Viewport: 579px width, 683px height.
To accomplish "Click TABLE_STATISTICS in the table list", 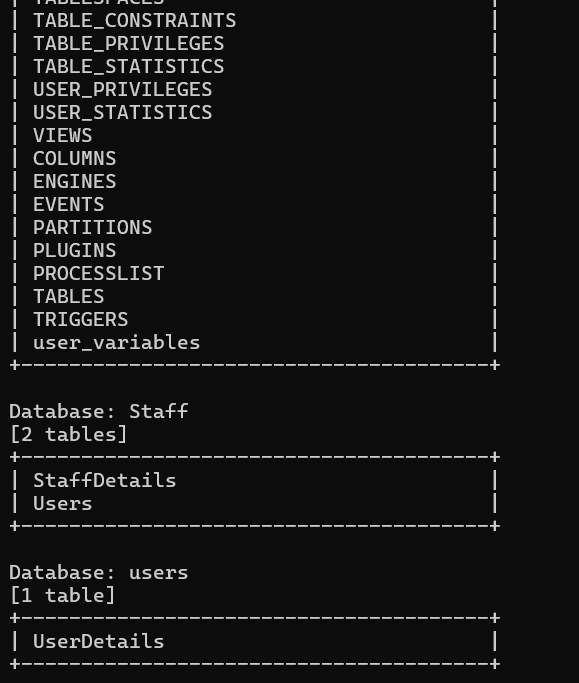I will tap(129, 67).
